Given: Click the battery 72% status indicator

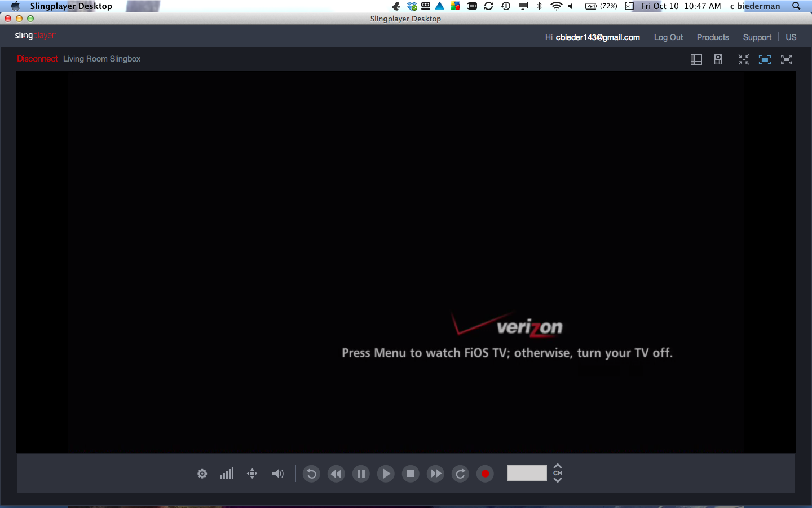Looking at the screenshot, I should click(x=601, y=6).
